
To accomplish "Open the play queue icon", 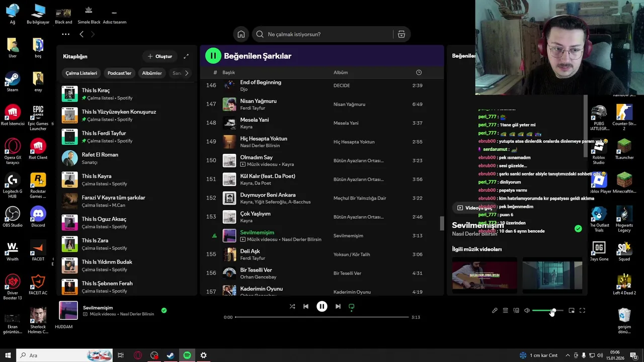I will click(505, 311).
